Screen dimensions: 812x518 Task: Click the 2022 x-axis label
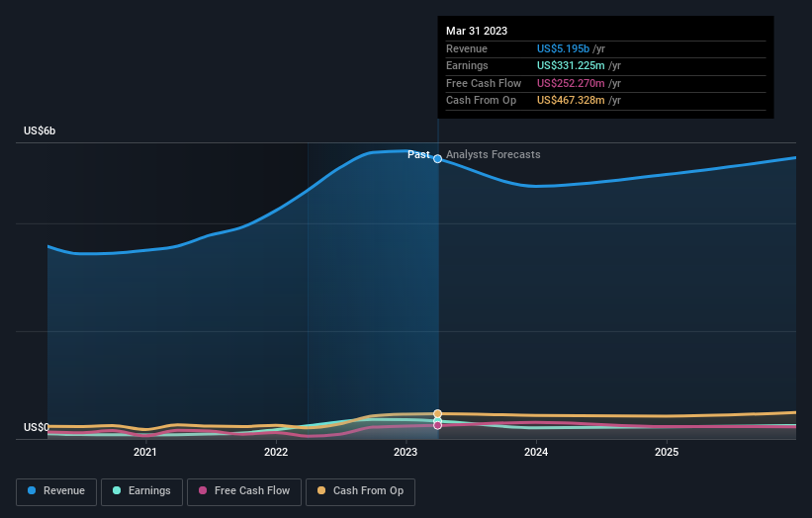(x=276, y=453)
